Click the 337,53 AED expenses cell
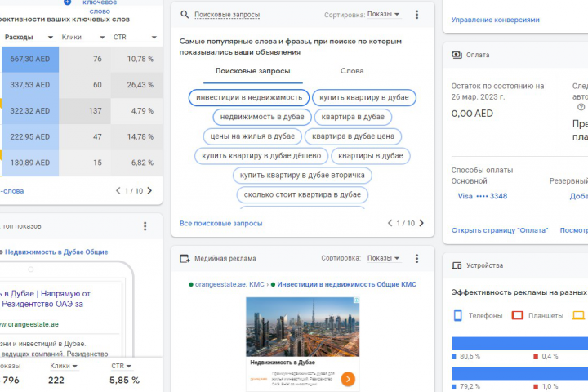Screen dimensions: 588x392 30,85
